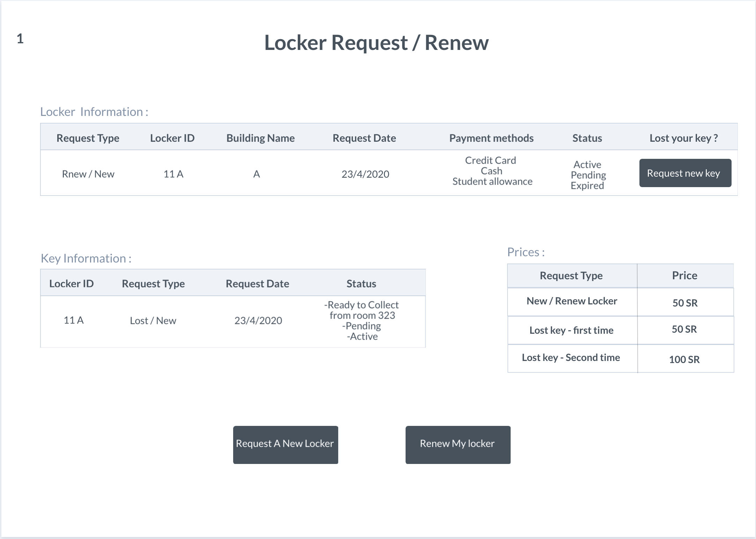Click the Payment methods column header
This screenshot has height=539, width=756.
click(491, 138)
